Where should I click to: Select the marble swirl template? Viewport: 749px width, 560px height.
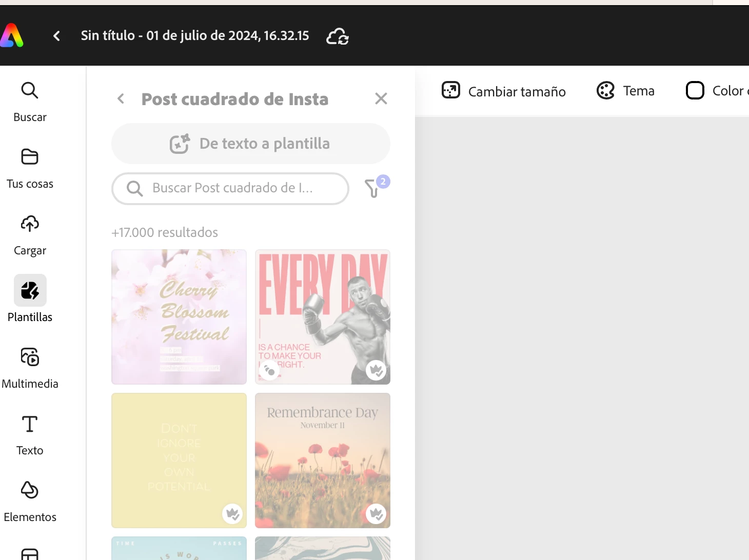[x=323, y=548]
